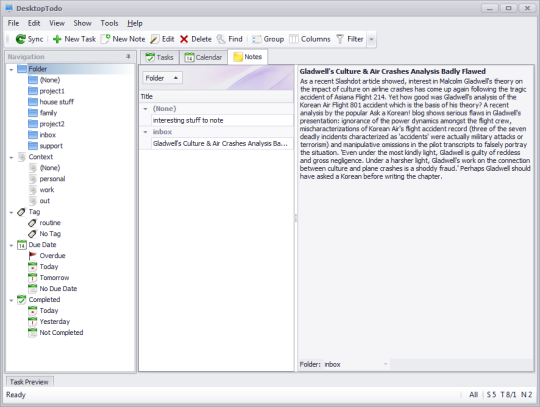Select the 'out' context item
The image size is (540, 407).
click(45, 201)
